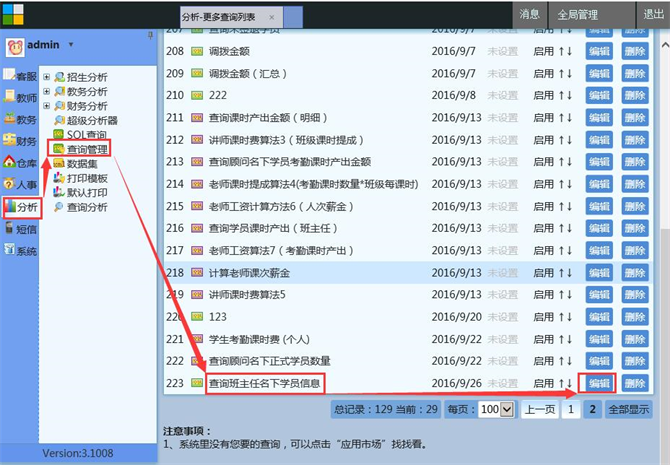This screenshot has width=670, height=465.
Task: Click the scrollbar up arrow at right
Action: 665,44
